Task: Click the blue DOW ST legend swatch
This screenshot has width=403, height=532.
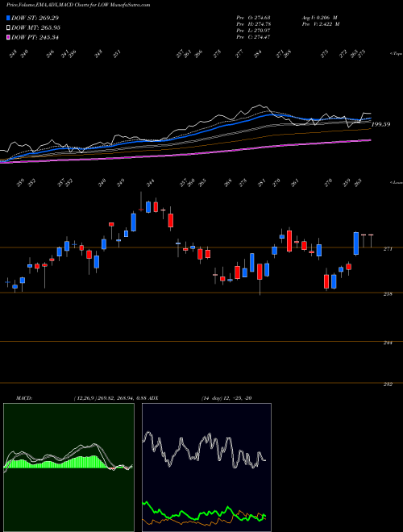Action: coord(9,18)
